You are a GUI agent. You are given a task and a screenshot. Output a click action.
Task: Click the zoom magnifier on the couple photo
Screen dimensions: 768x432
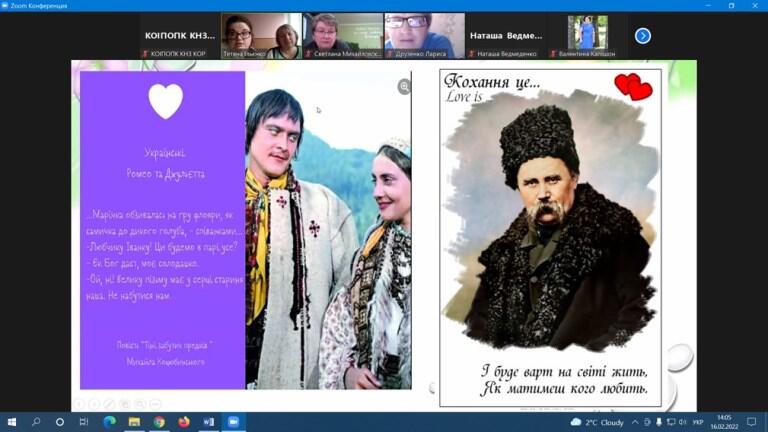point(404,87)
